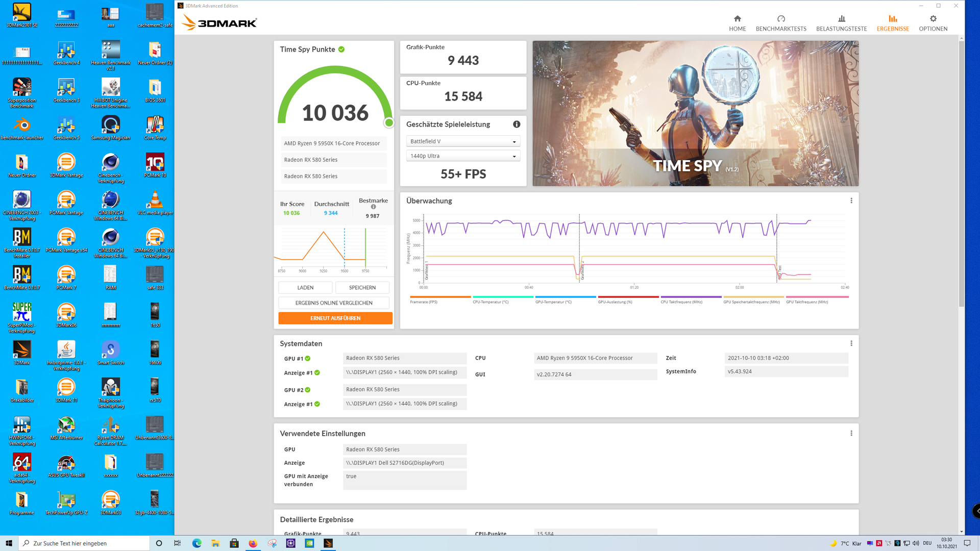Screen dimensions: 980x551
Task: Open HWiNFO64 shortcut icon
Action: pos(22,431)
